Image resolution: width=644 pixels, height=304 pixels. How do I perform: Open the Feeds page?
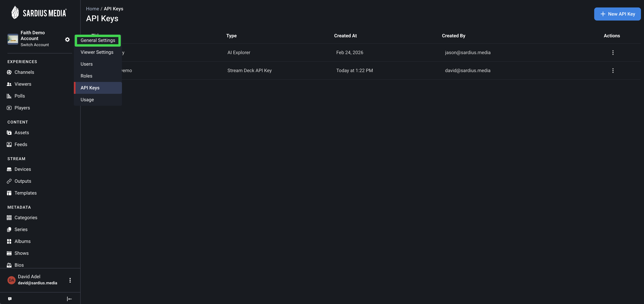21,145
